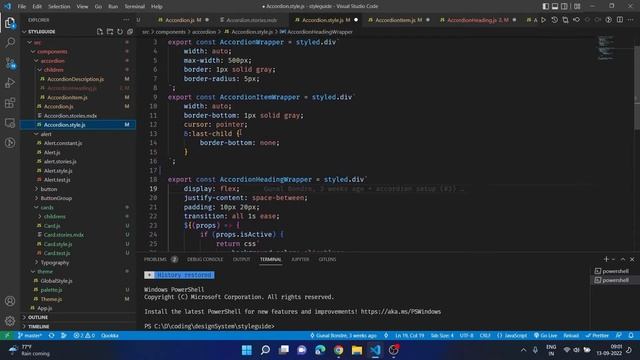
Task: Open editor more actions ellipsis
Action: (631, 20)
